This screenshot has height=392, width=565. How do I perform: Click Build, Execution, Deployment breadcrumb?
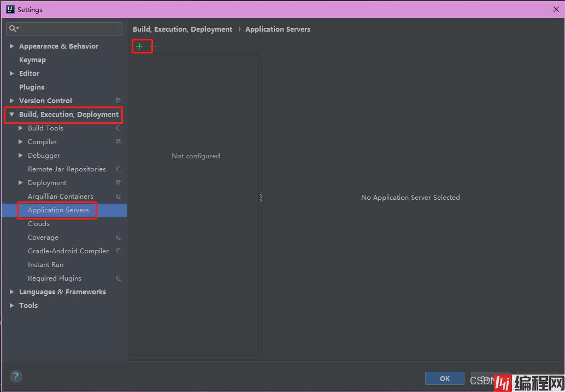click(183, 29)
